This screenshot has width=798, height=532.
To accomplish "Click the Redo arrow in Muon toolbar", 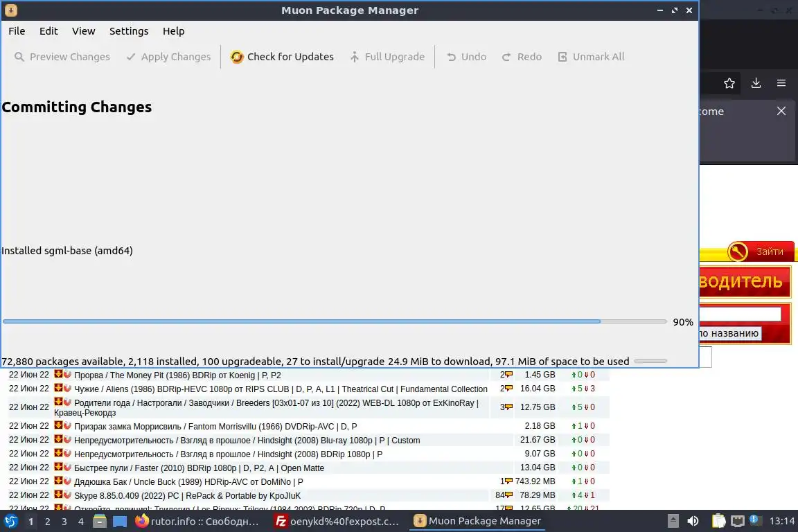I will pos(506,57).
